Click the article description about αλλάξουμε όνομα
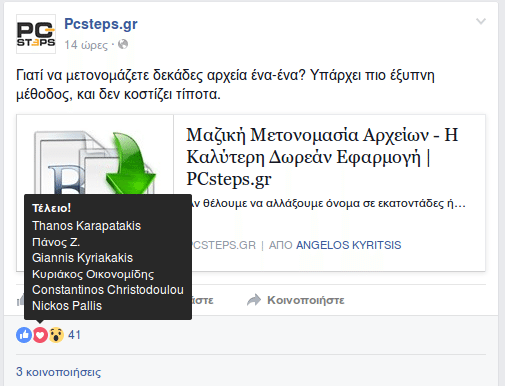 tap(328, 203)
